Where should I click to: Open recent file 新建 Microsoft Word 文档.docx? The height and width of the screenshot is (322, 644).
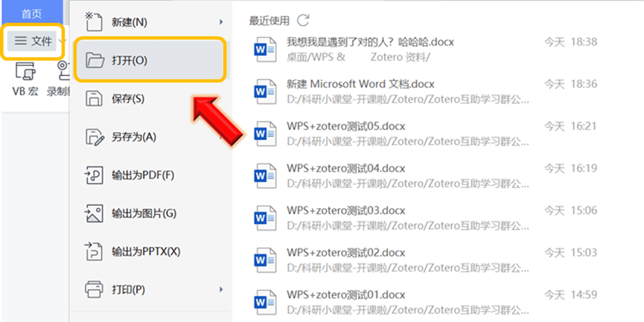click(360, 83)
